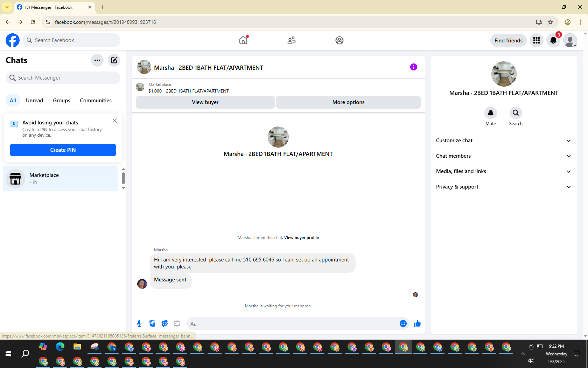
Task: Click the chat list scrollbar thumb
Action: point(123,178)
